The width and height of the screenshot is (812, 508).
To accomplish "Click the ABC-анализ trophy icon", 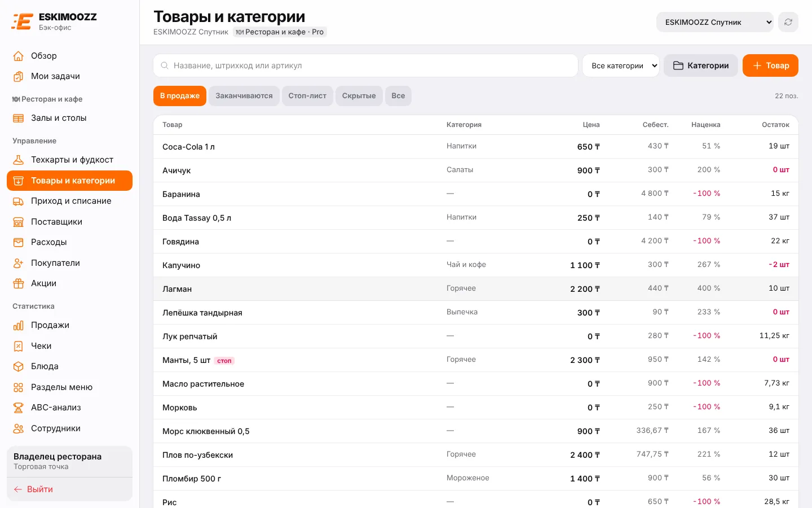I will coord(19,408).
